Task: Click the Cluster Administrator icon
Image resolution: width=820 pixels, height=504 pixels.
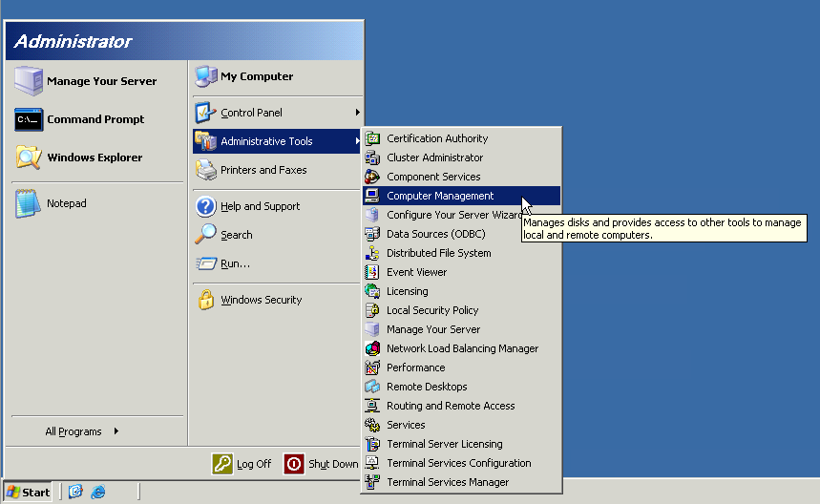Action: (372, 157)
